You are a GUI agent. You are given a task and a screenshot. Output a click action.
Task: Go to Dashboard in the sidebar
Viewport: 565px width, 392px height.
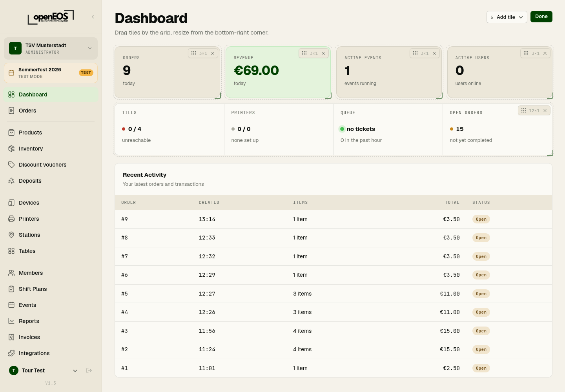click(51, 94)
